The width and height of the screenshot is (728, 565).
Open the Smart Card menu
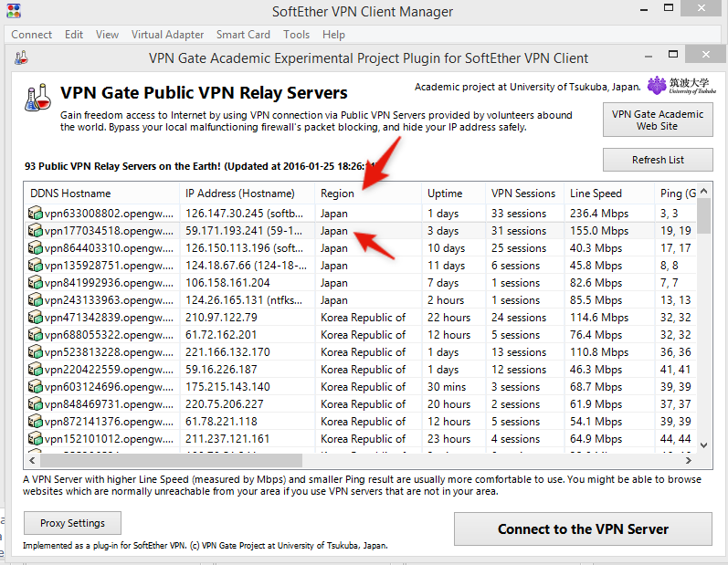243,35
